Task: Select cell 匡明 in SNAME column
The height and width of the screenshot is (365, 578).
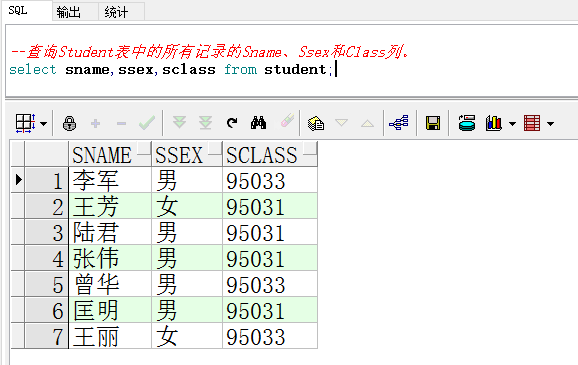Action: [110, 310]
